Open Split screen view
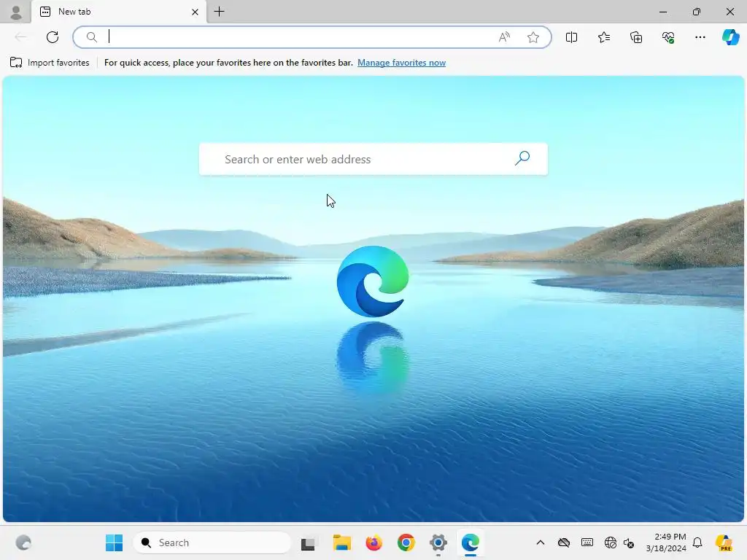Screen dimensions: 747x560 [x=571, y=37]
